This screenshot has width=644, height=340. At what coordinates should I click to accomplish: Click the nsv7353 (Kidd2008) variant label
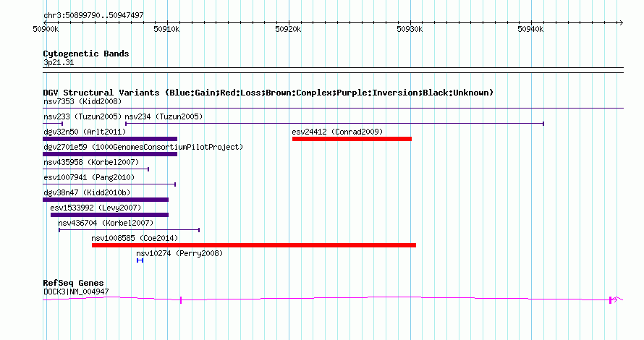pos(82,101)
